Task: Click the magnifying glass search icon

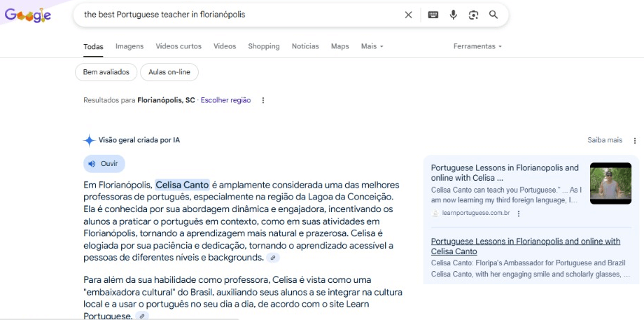Action: pos(493,15)
